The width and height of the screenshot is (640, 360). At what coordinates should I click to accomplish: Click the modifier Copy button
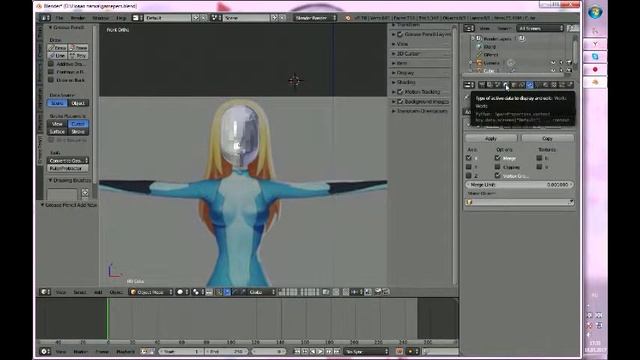(547, 138)
